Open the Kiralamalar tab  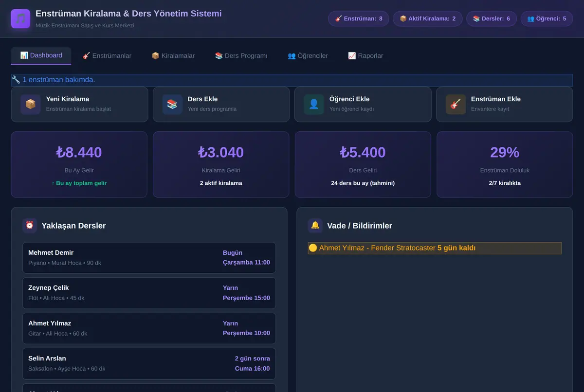point(173,56)
